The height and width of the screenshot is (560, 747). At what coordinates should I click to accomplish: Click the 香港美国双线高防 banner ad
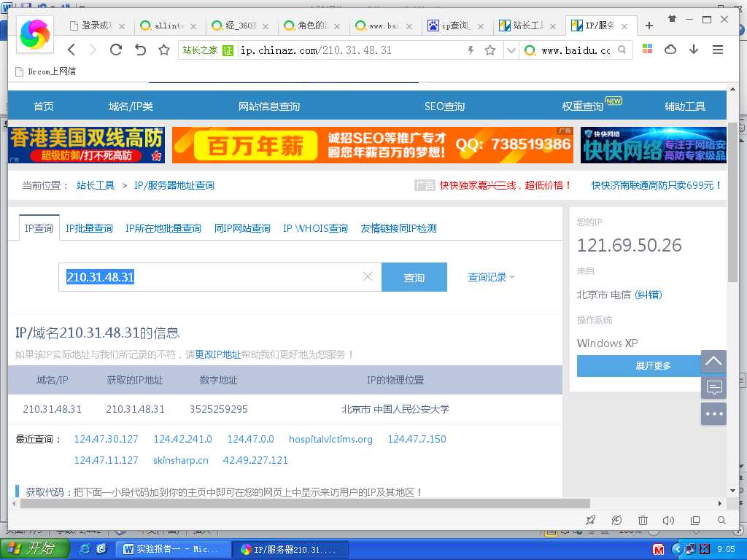click(x=86, y=145)
